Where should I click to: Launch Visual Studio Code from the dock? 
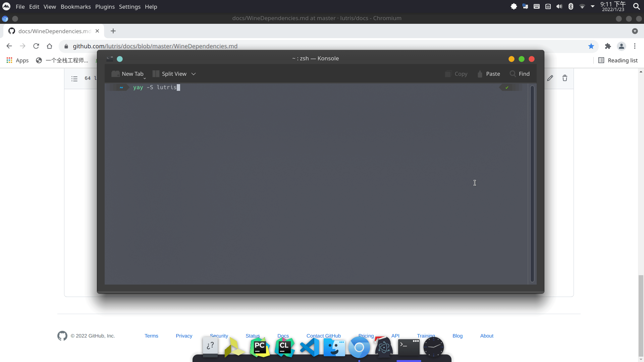(310, 347)
